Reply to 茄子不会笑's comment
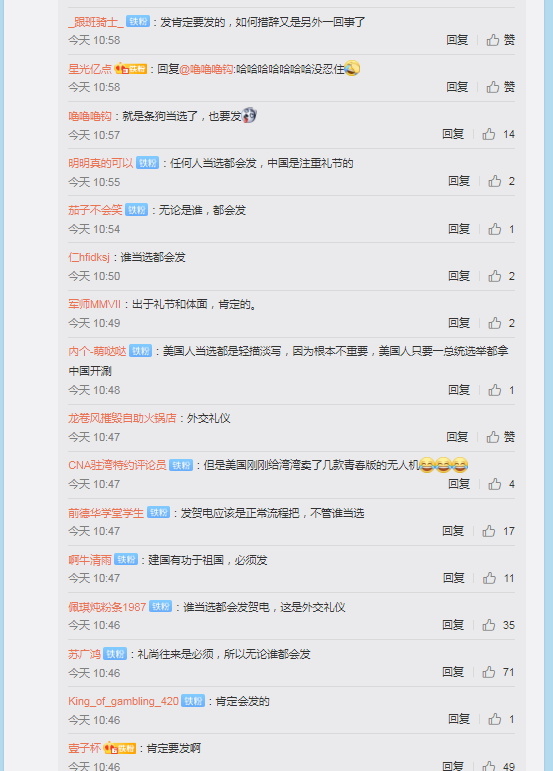The height and width of the screenshot is (771, 553). click(459, 229)
